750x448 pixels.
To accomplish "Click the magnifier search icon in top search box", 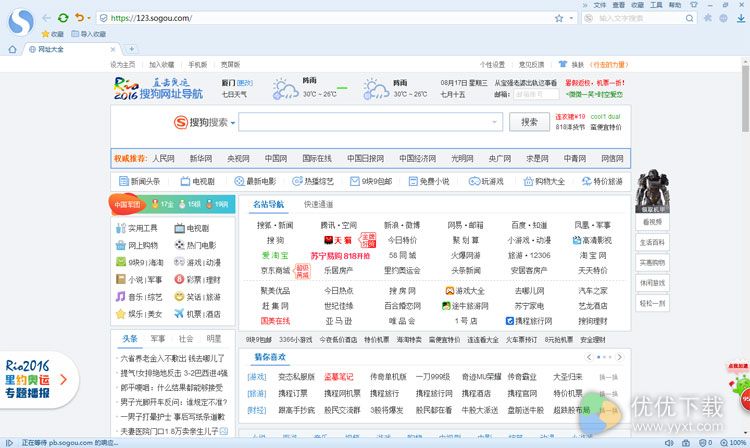I will click(689, 18).
